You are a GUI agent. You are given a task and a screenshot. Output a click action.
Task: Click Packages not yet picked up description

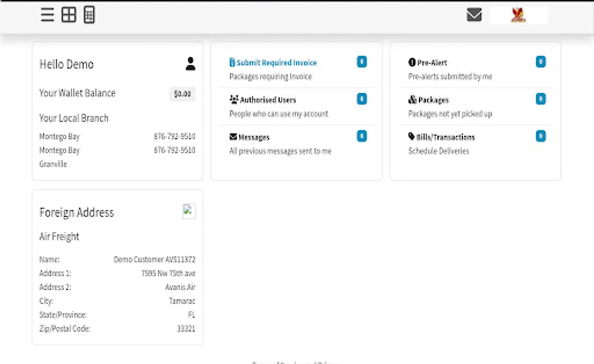[450, 114]
